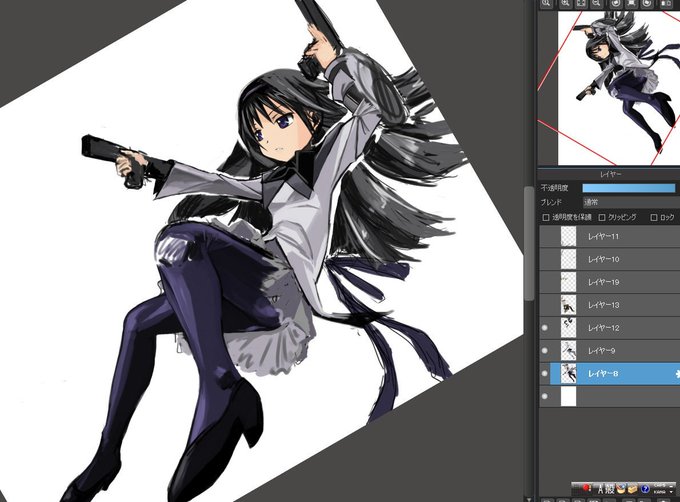
Task: Open the ブレンド mode dropdown showing 通常
Action: pyautogui.click(x=631, y=202)
